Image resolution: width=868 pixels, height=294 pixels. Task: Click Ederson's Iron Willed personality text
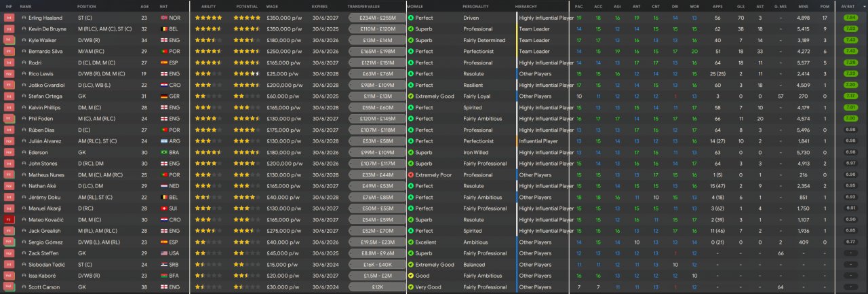(476, 153)
